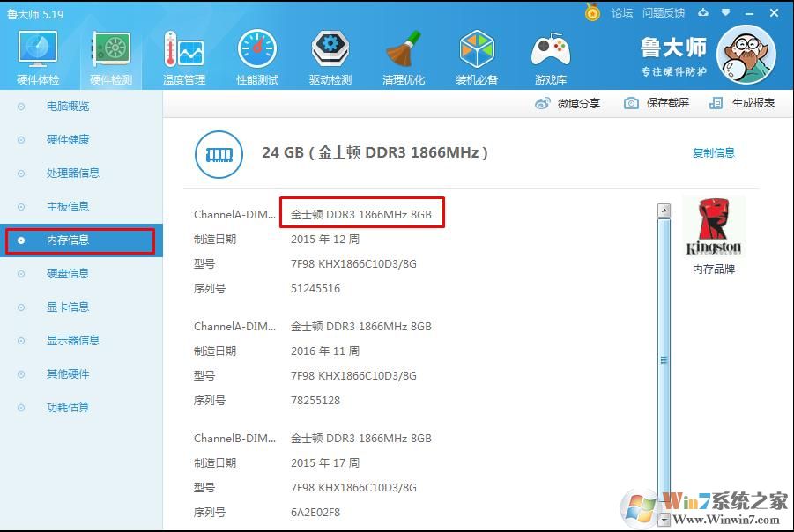This screenshot has height=532, width=794.
Task: Click manufacture date 2016 年 11 周
Action: (325, 351)
